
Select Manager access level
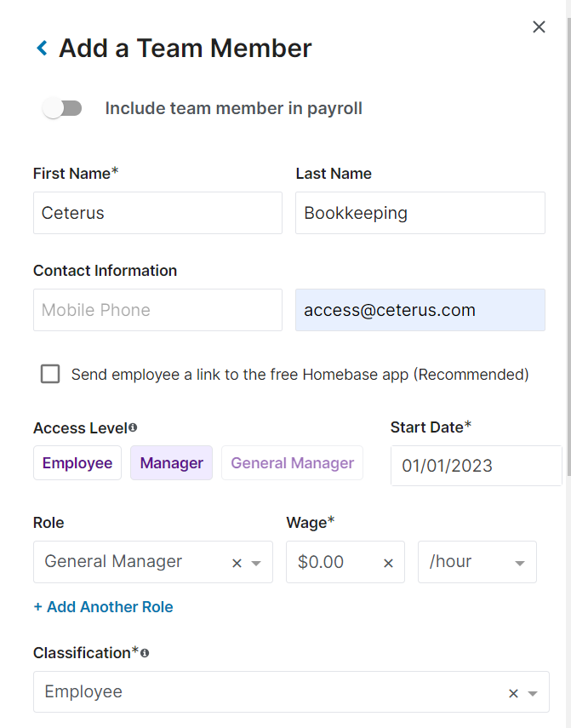pyautogui.click(x=172, y=463)
